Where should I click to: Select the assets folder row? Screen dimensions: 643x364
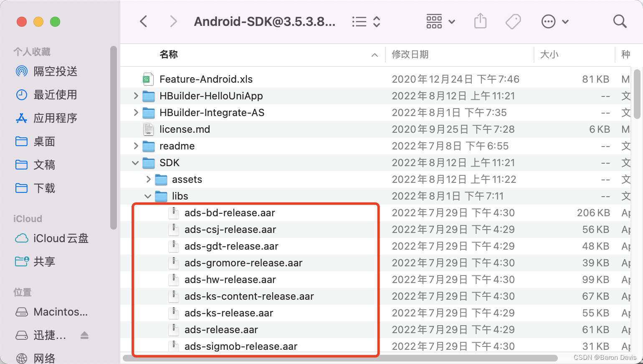375,179
